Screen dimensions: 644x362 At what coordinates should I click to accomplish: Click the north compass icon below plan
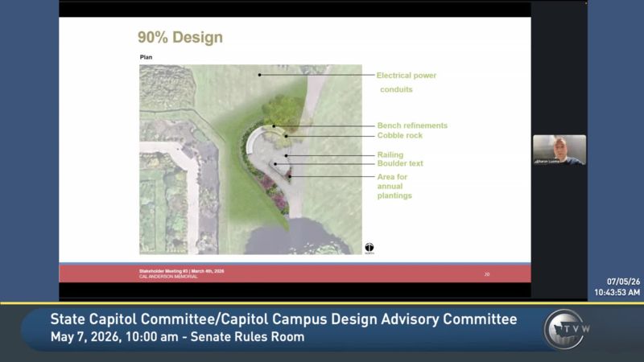coord(369,248)
